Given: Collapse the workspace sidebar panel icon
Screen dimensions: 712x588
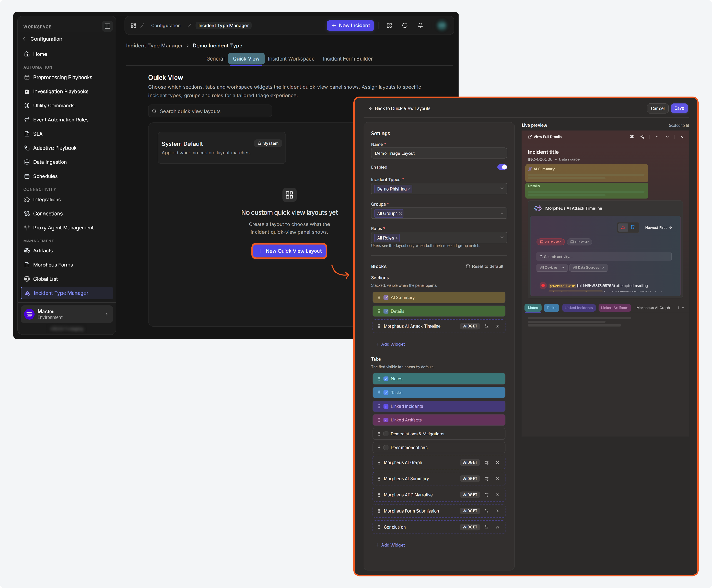Looking at the screenshot, I should 107,26.
